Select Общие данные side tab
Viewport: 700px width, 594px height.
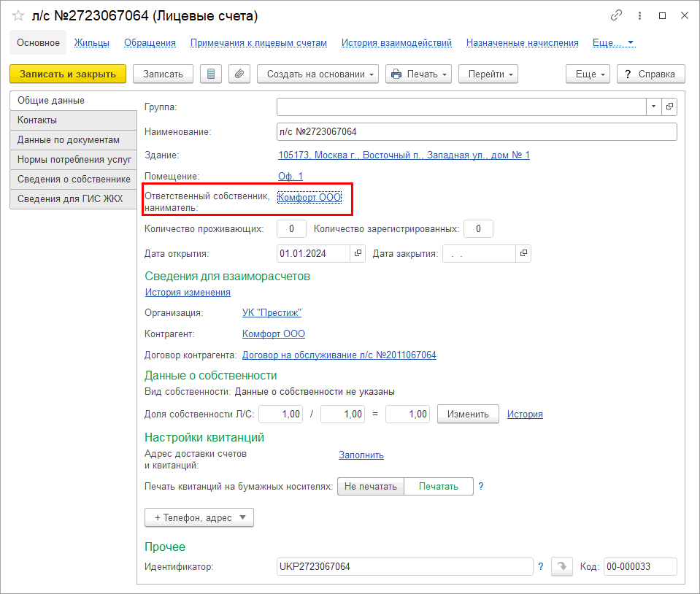click(x=73, y=101)
